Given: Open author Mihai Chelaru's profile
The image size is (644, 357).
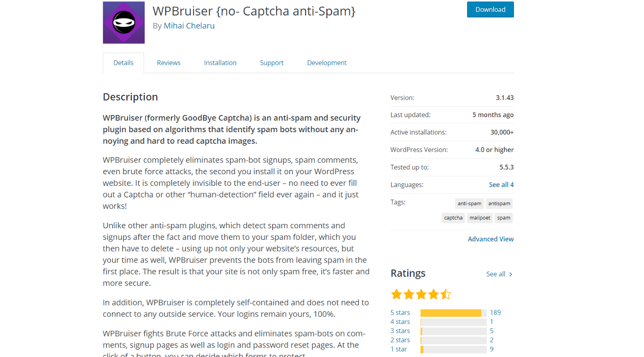Looking at the screenshot, I should [x=189, y=26].
